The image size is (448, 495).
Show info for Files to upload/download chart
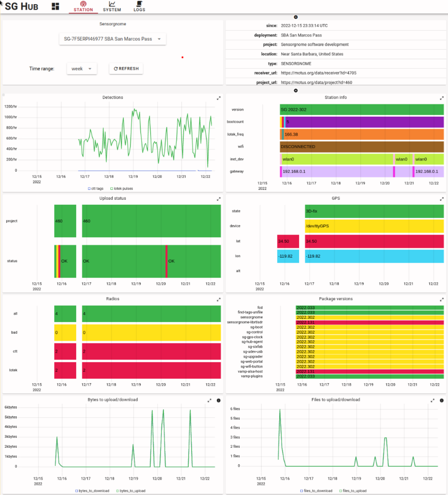coord(441,400)
